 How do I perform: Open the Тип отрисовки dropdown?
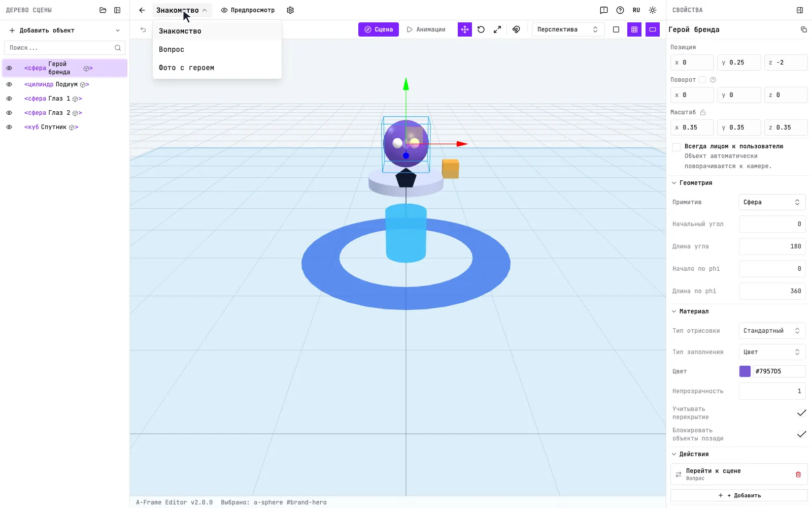coord(772,331)
